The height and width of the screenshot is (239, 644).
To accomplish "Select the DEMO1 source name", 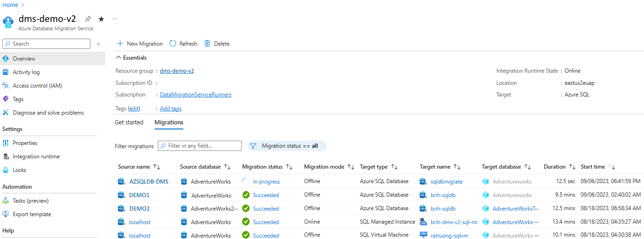I will point(139,195).
